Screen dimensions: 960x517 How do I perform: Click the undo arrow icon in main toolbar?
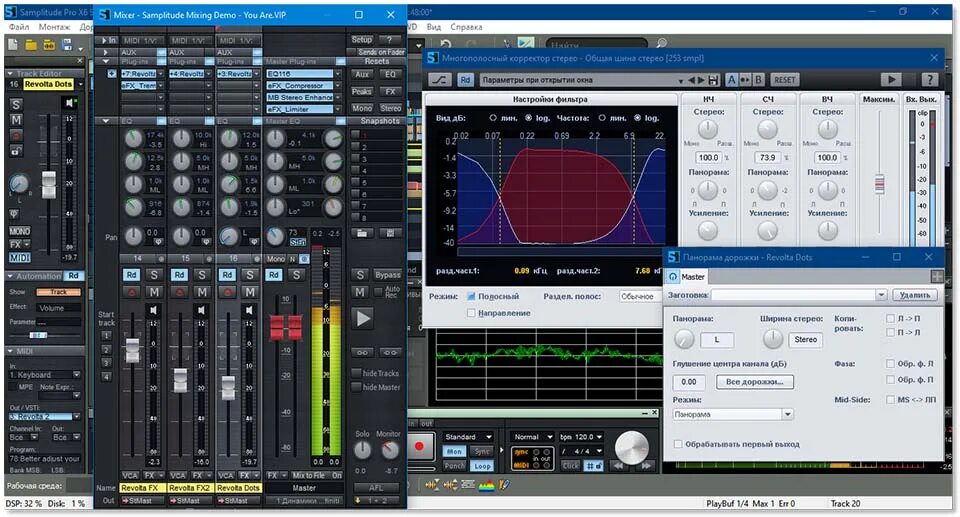446,44
